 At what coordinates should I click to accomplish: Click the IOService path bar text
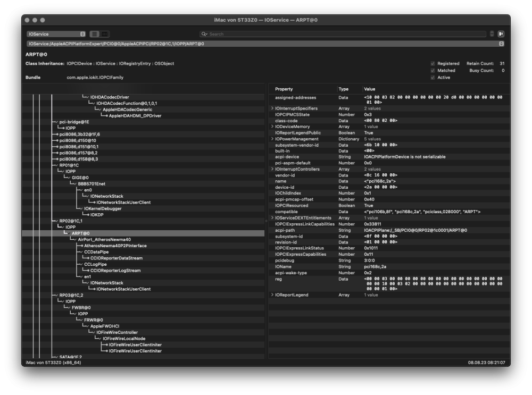tap(117, 44)
